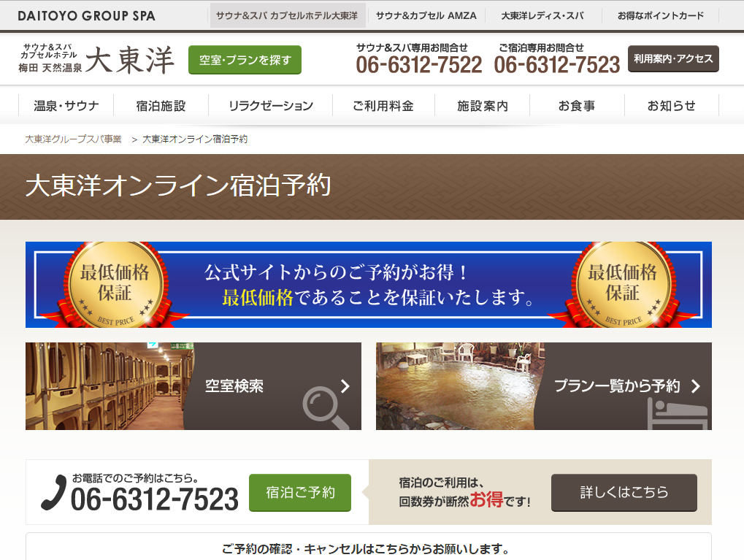Click the left gold best price medal
Viewport: 744px width, 560px height.
115,285
